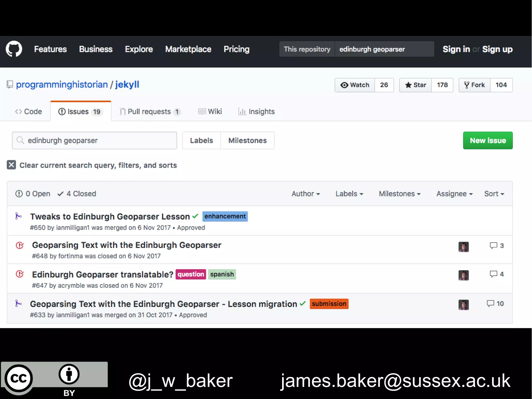Click the closed issue icon for #648

tap(20, 245)
